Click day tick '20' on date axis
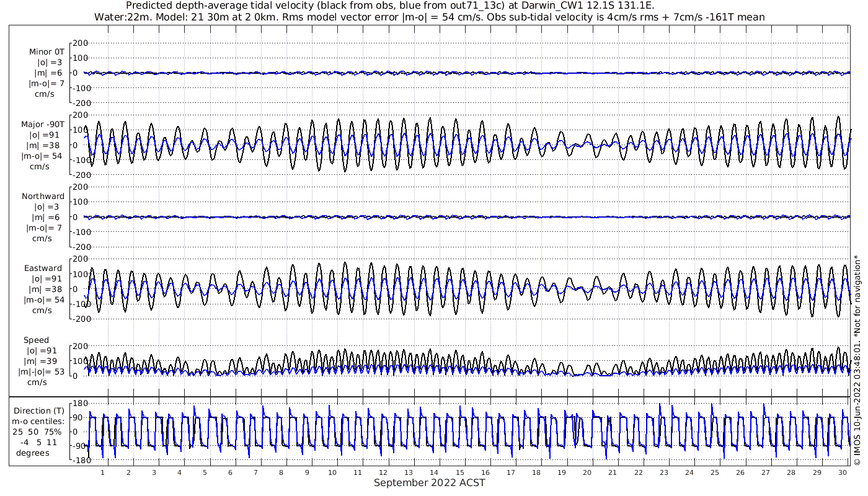The height and width of the screenshot is (496, 868). point(587,472)
